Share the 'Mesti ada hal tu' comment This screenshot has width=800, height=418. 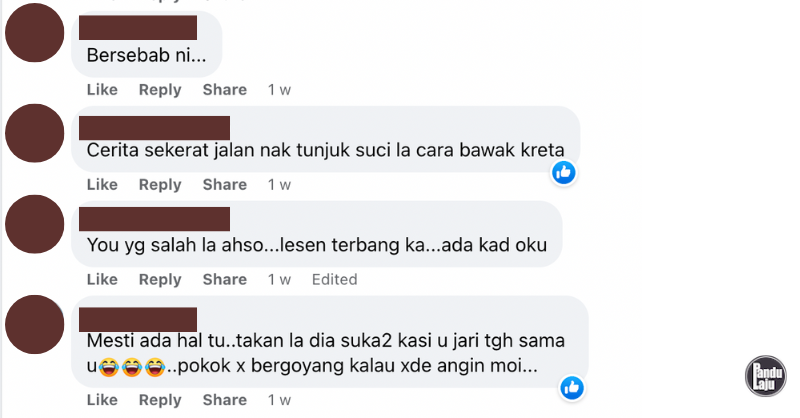[x=224, y=400]
